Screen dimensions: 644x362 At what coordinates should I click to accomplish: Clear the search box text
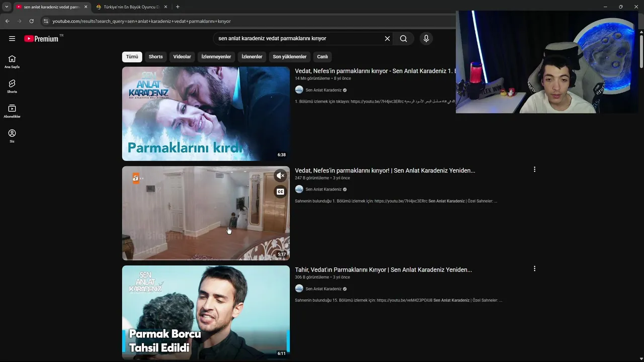click(387, 39)
